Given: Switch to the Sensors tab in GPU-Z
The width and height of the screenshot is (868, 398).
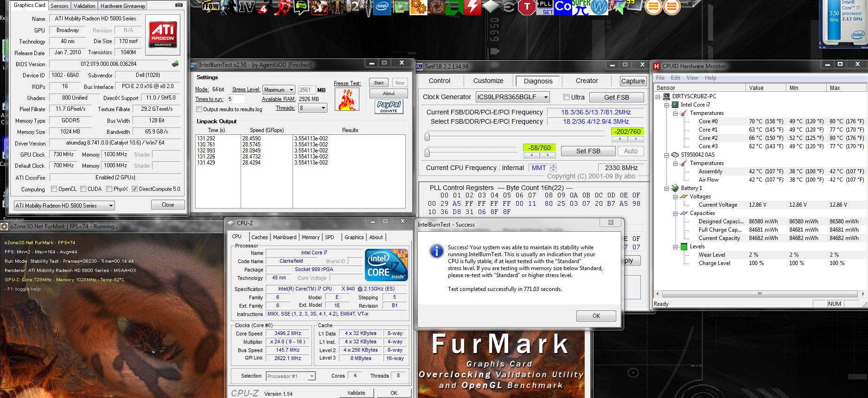Looking at the screenshot, I should pyautogui.click(x=59, y=6).
